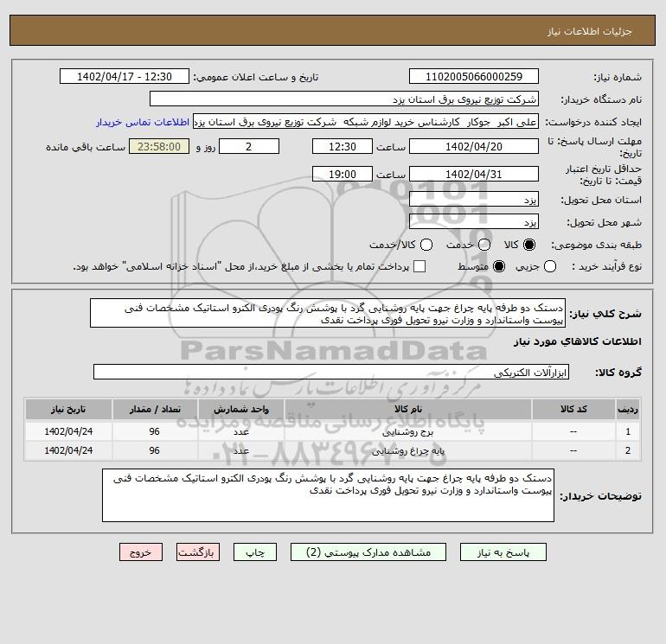Click date 1402/04/24 in برج روشنایی row
This screenshot has width=666, height=644.
68,431
